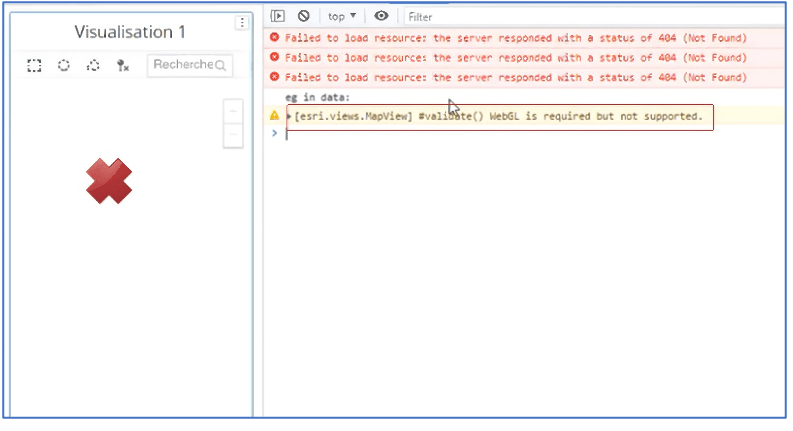Toggle the live expression eye icon

381,16
